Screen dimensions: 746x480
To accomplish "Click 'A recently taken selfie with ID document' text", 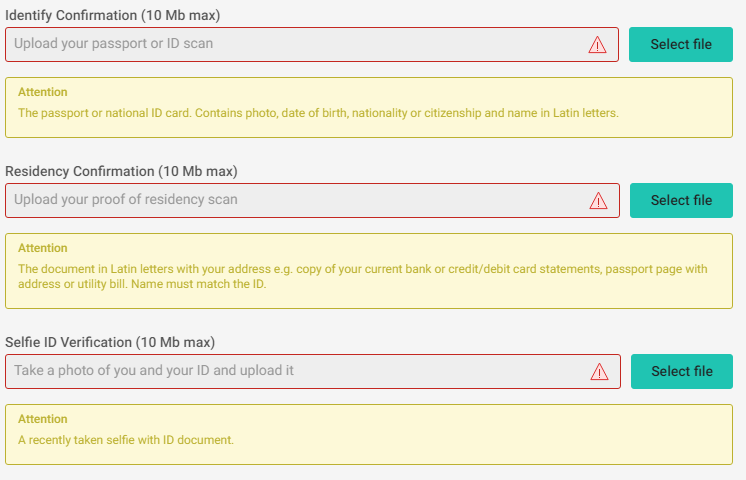I will [x=126, y=440].
